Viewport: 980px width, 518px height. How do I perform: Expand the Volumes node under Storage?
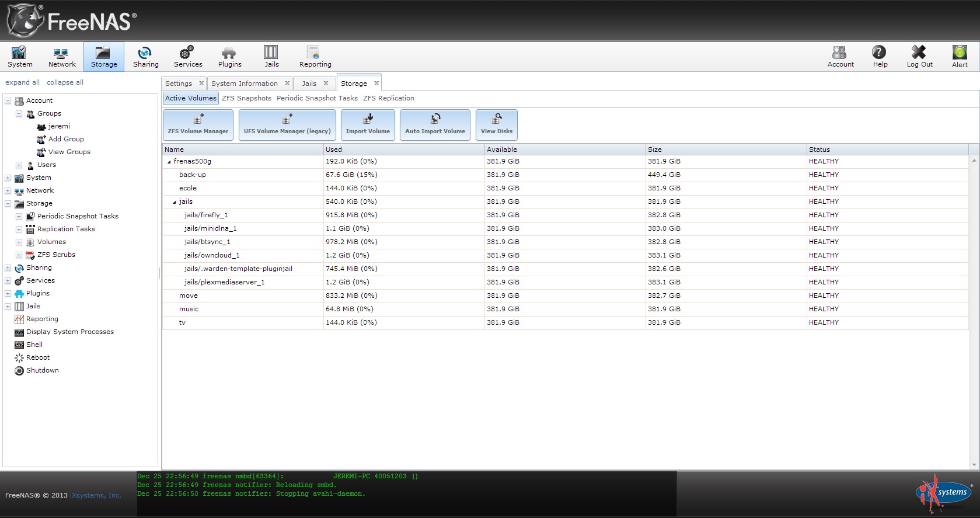[19, 242]
